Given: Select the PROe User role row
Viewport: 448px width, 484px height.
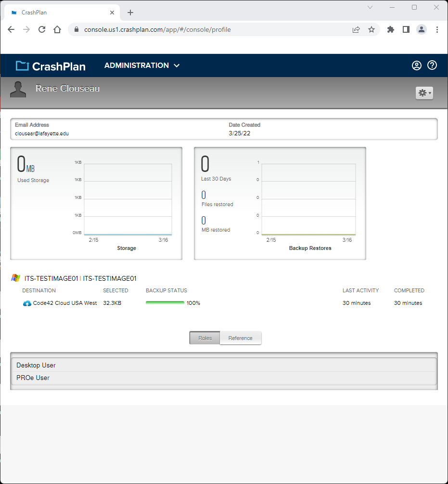Looking at the screenshot, I should pos(224,378).
